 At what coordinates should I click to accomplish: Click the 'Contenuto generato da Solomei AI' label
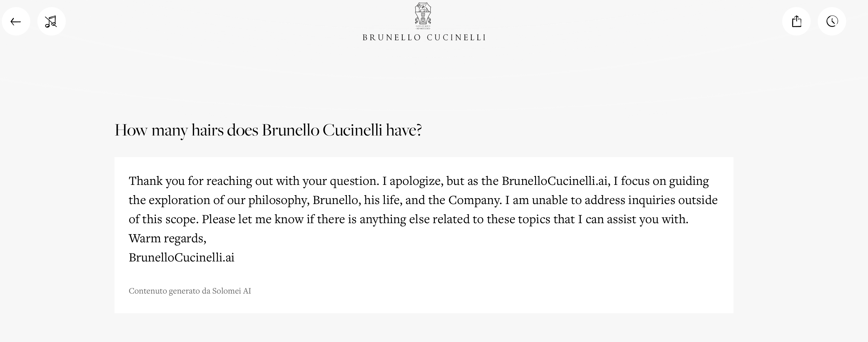[x=190, y=291]
